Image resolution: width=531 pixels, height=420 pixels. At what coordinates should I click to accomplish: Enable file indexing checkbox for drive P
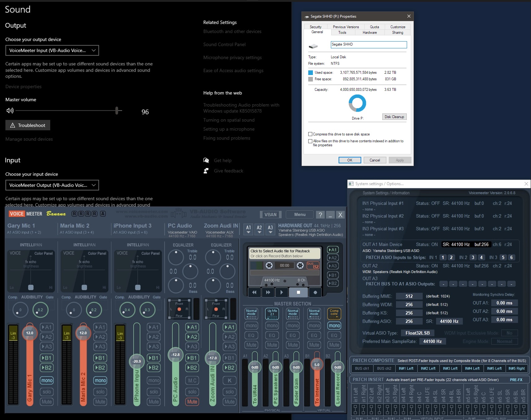(x=310, y=141)
